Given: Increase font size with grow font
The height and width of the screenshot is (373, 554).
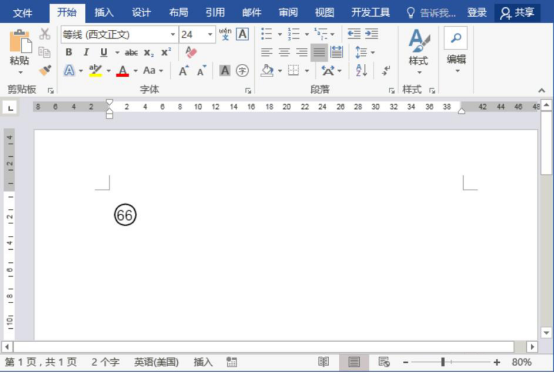Looking at the screenshot, I should 183,71.
